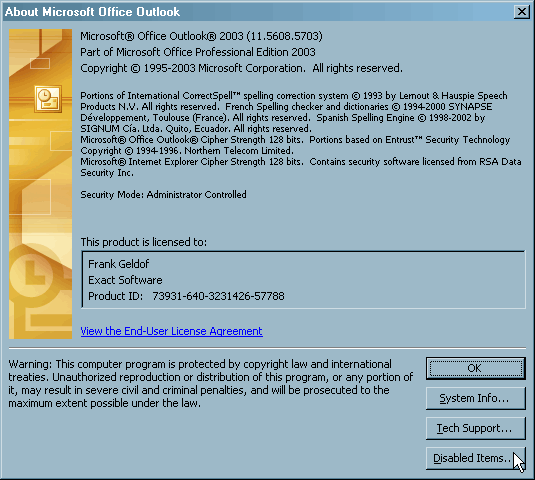Image resolution: width=535 pixels, height=480 pixels.
Task: Click the Microsoft Corporation copyright line
Action: point(242,68)
